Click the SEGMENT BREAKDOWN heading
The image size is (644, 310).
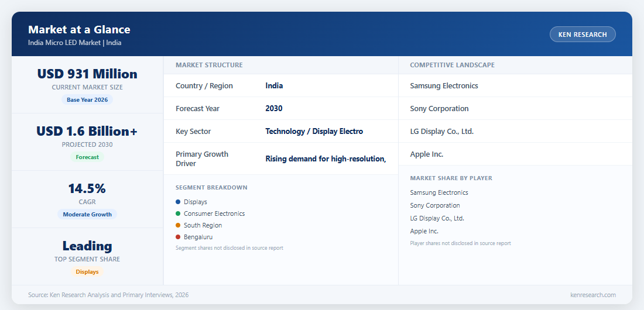(211, 188)
